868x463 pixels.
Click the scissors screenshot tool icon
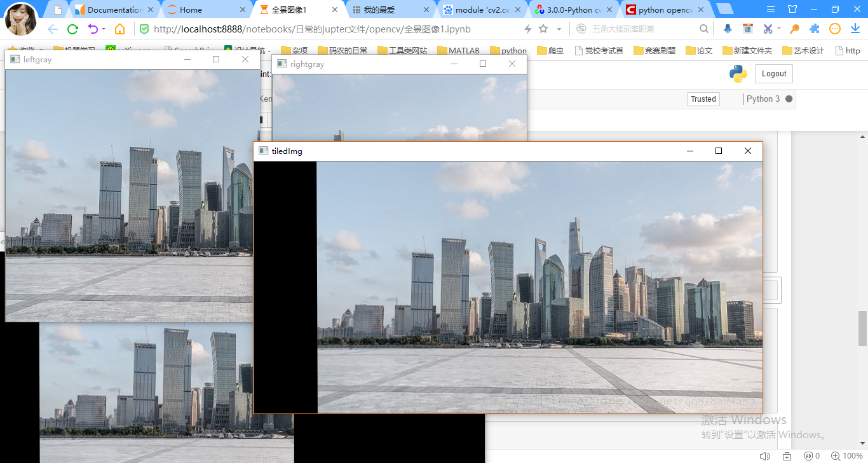coord(768,29)
